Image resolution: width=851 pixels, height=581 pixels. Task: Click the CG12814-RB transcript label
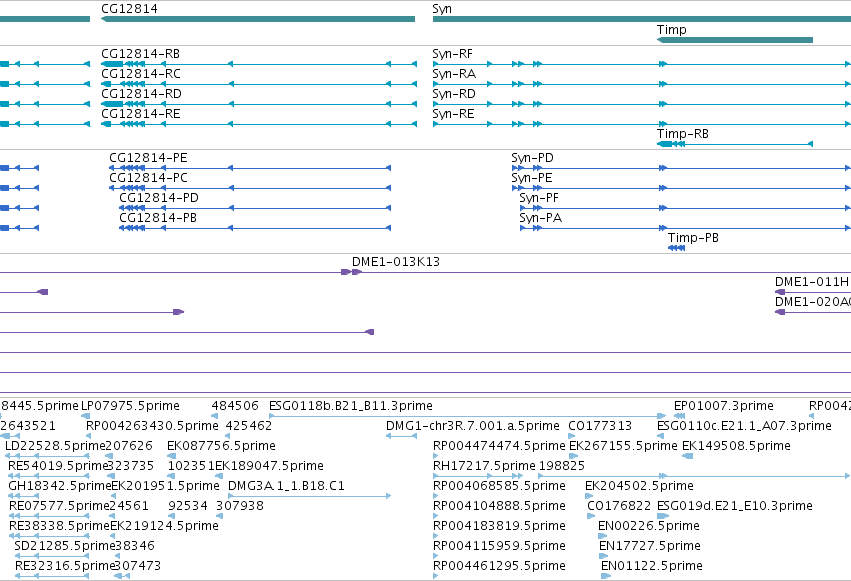[141, 54]
